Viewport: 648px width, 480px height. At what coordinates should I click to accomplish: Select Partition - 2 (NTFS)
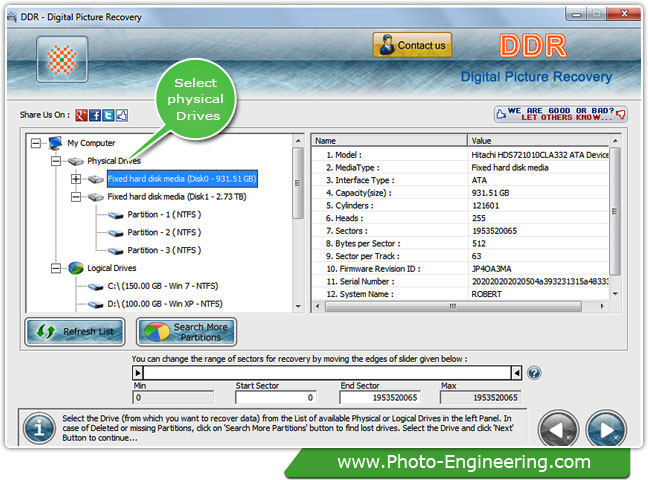164,233
